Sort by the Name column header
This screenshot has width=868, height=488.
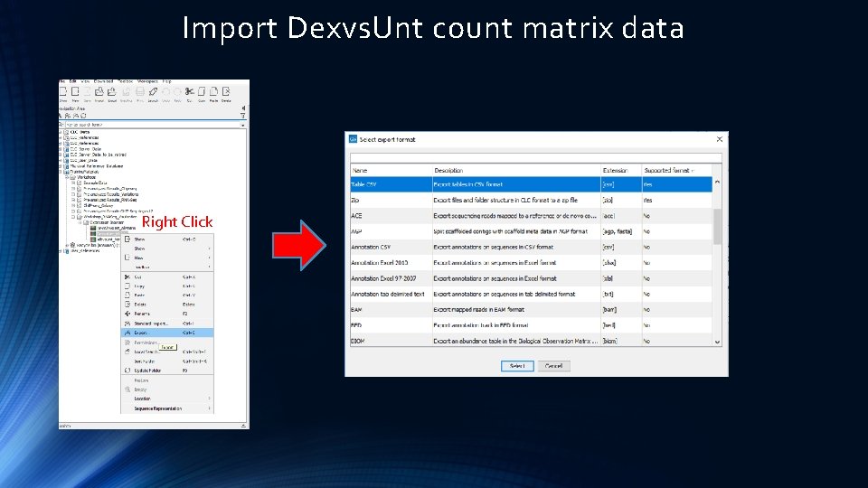click(x=391, y=171)
